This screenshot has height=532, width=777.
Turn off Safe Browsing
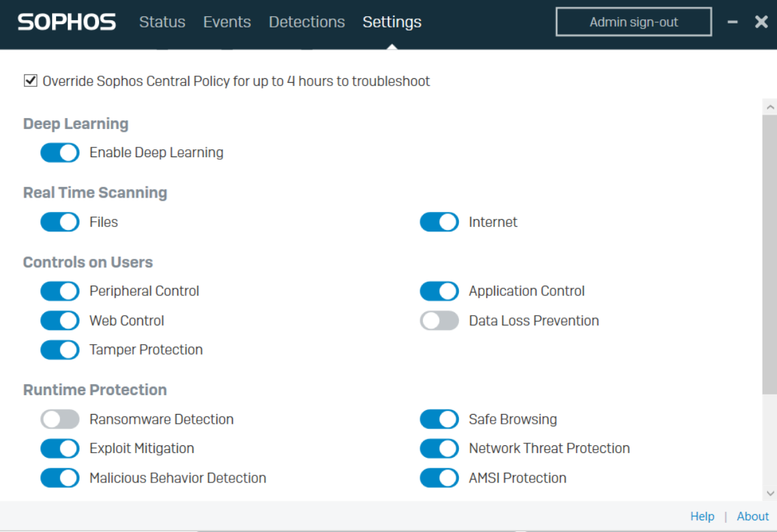click(439, 419)
